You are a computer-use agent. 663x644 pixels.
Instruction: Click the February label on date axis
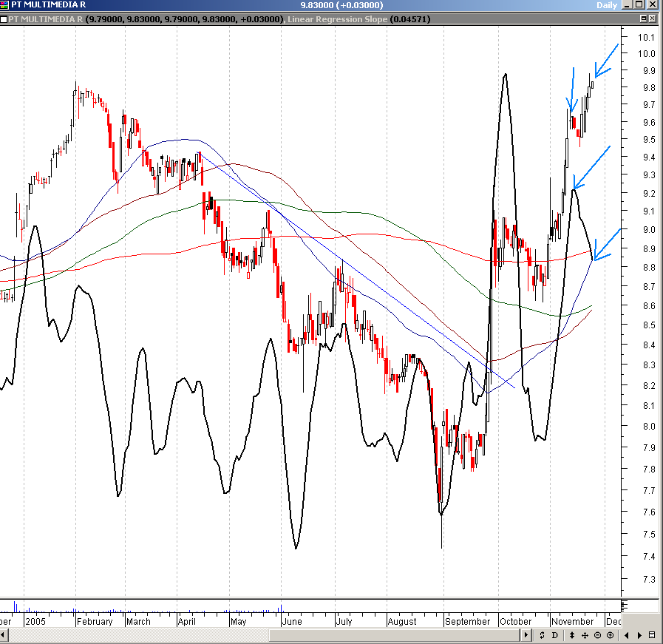pos(95,622)
